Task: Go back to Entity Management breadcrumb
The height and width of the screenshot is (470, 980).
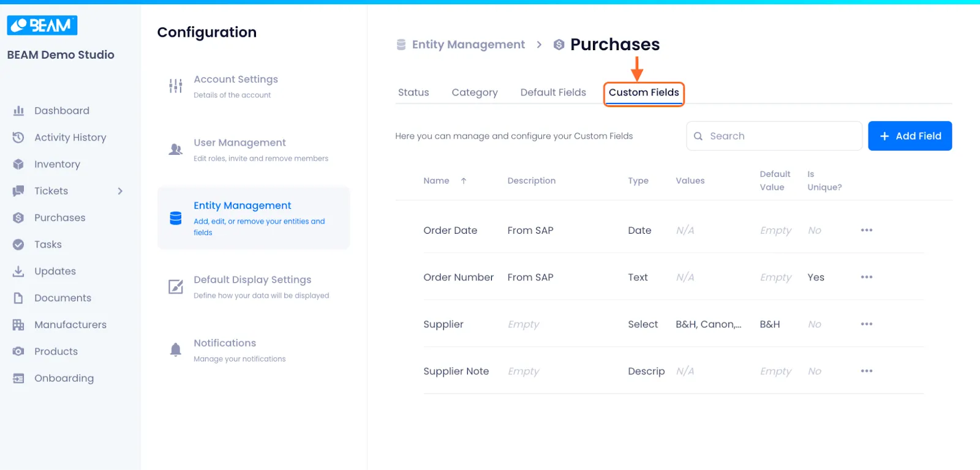Action: pos(469,45)
